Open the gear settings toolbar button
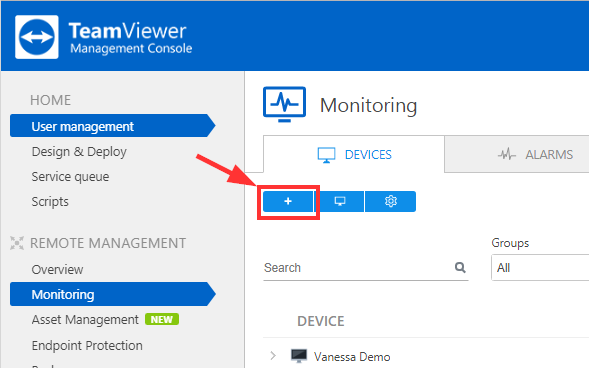This screenshot has width=589, height=368. click(x=391, y=201)
